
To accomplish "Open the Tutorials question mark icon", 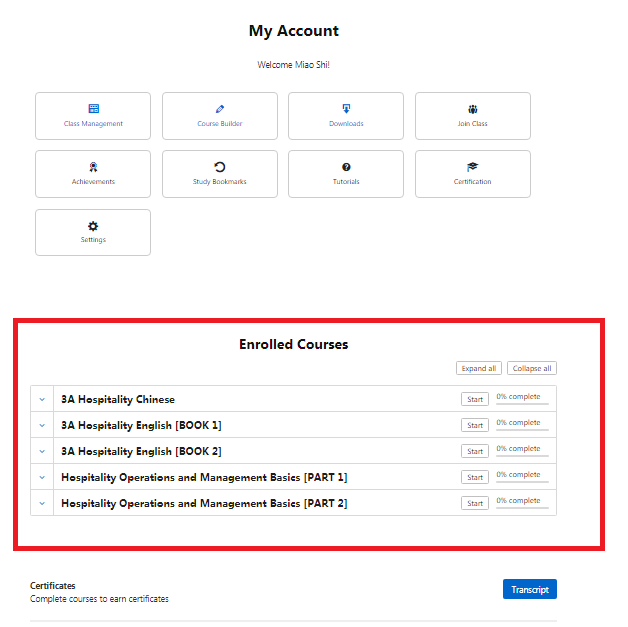I will [x=346, y=167].
